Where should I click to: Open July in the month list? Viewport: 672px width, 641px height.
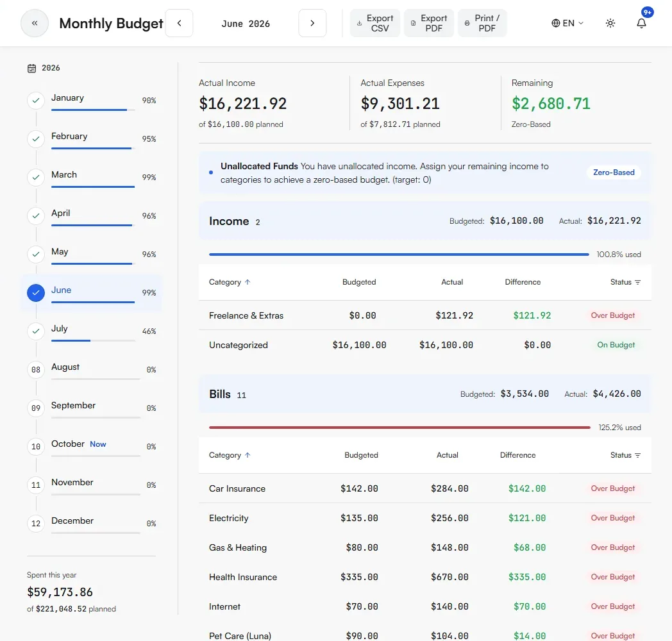(92, 331)
